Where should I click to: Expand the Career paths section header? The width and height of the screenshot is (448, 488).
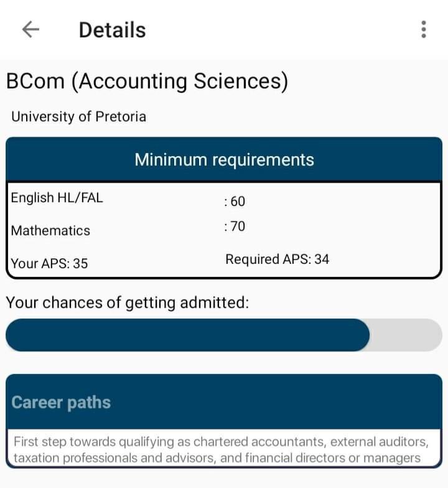tap(224, 401)
